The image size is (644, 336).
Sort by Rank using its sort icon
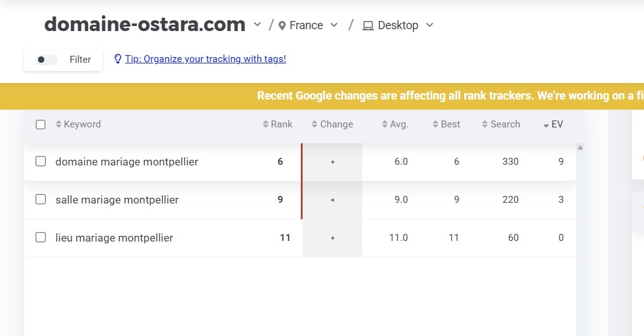pyautogui.click(x=266, y=124)
